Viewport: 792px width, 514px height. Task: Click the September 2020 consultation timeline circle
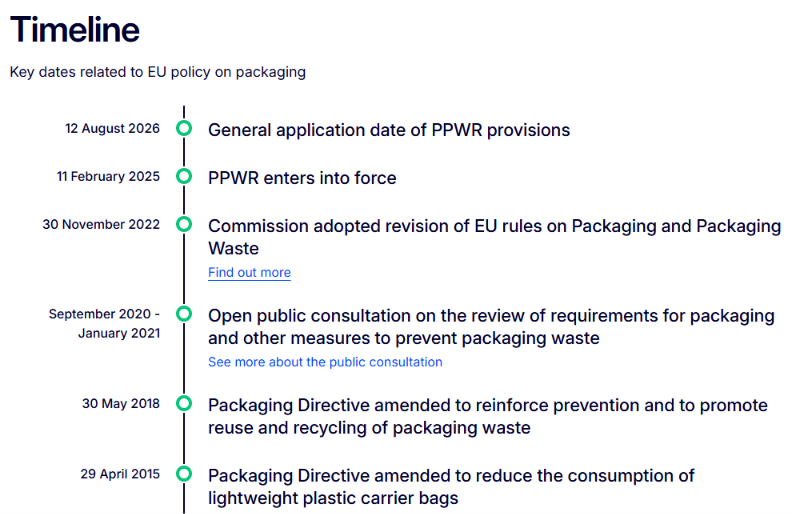[184, 314]
